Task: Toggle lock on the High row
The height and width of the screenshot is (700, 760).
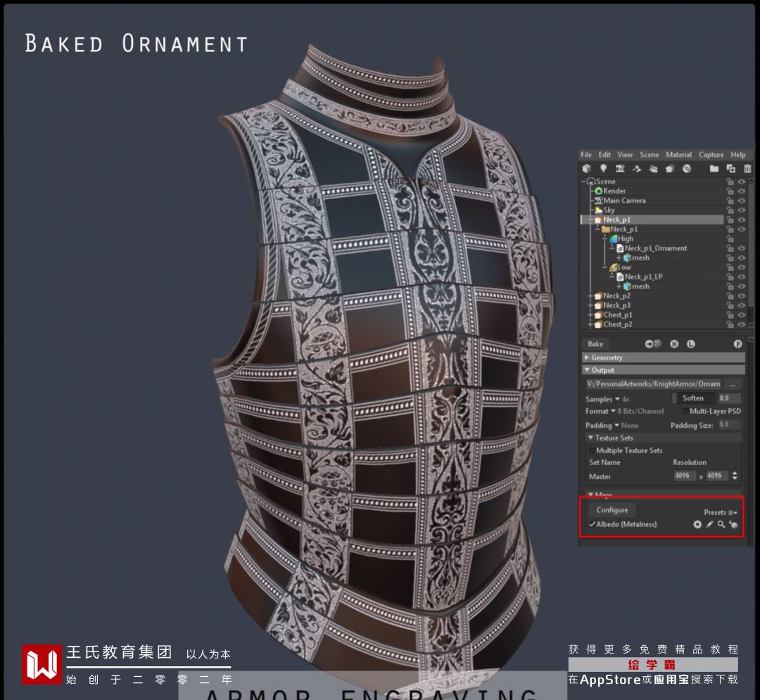Action: click(x=730, y=238)
